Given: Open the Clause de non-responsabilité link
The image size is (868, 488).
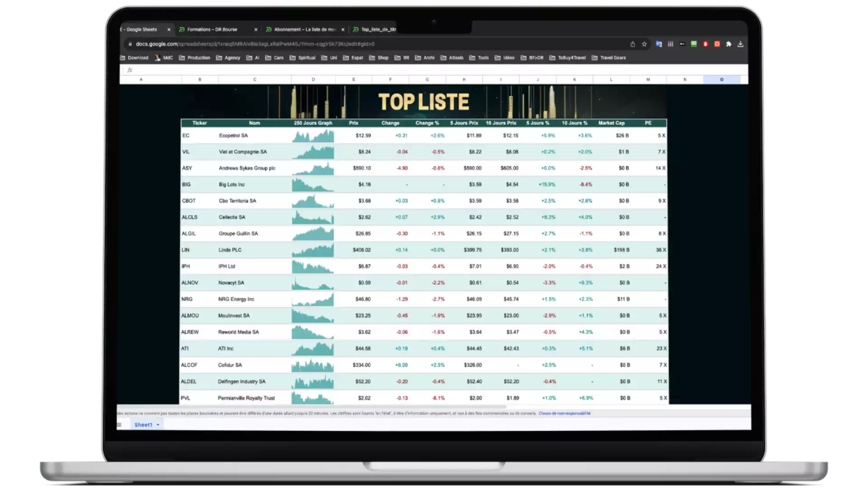Looking at the screenshot, I should tap(564, 413).
